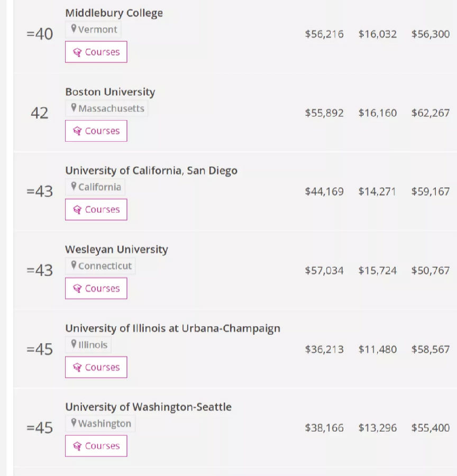The height and width of the screenshot is (476, 457).
Task: Go to University of California, San Diego
Action: point(151,171)
